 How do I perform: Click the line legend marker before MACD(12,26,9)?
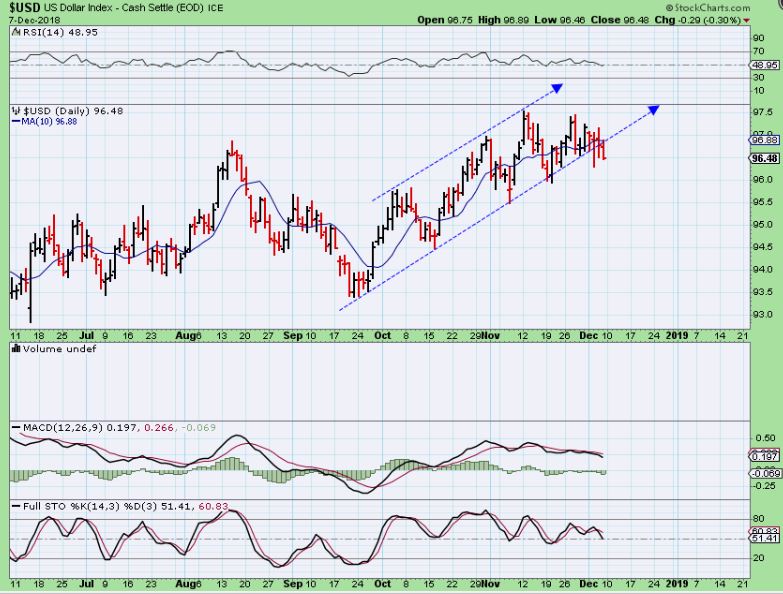pos(16,428)
